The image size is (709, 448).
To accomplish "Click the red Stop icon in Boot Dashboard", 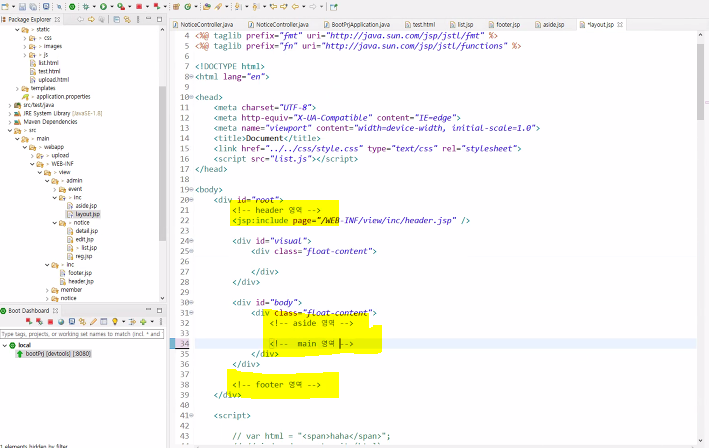I will coord(50,321).
